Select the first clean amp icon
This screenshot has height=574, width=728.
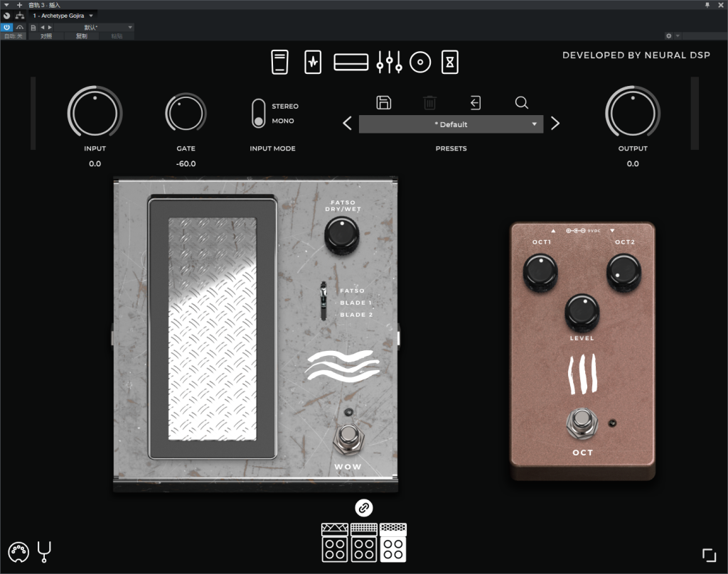(x=334, y=543)
